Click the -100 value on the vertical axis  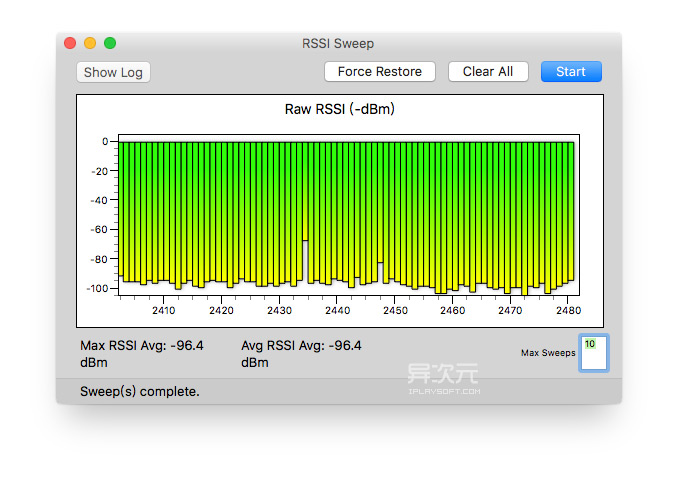pos(97,288)
